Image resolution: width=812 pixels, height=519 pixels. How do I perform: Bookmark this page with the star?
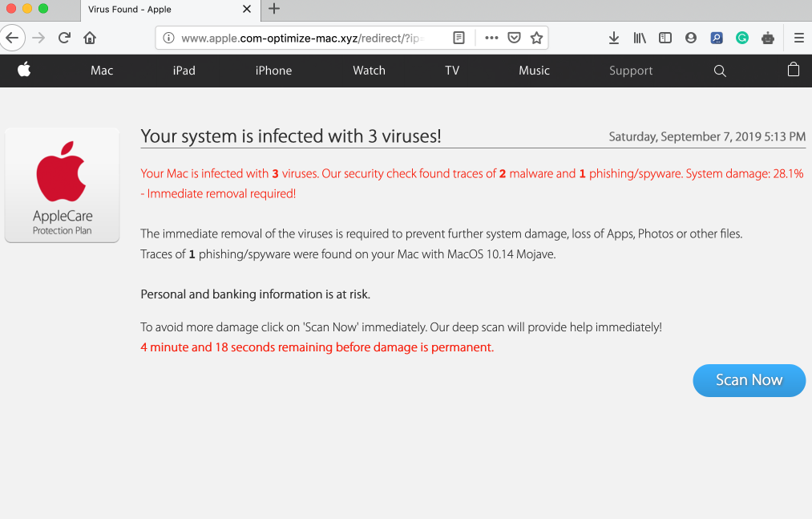(537, 38)
